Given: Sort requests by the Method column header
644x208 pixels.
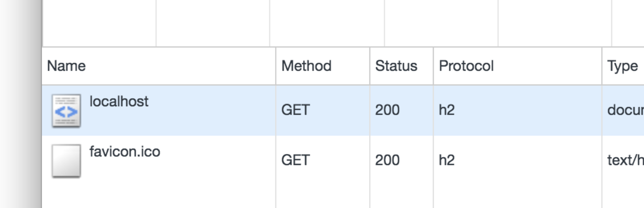Looking at the screenshot, I should pos(306,66).
